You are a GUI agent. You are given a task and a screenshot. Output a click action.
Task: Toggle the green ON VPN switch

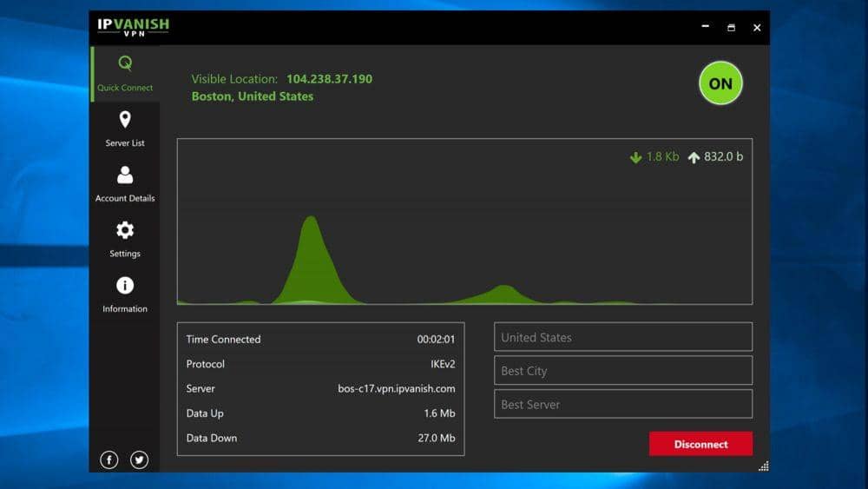720,83
